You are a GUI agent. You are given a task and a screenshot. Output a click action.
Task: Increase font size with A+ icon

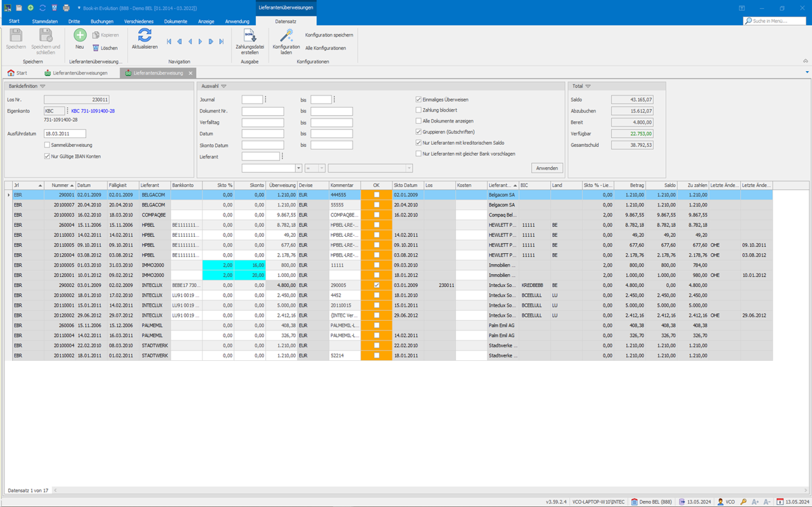click(755, 502)
